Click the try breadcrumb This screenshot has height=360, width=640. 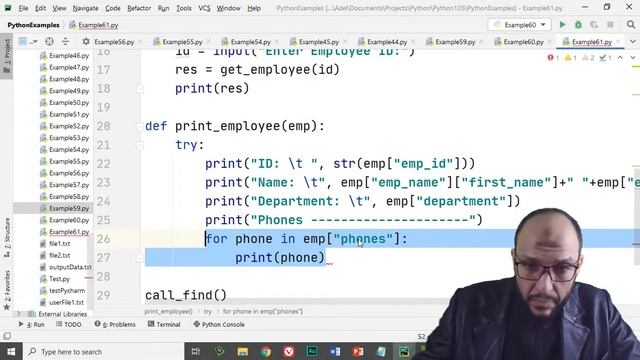[208, 311]
